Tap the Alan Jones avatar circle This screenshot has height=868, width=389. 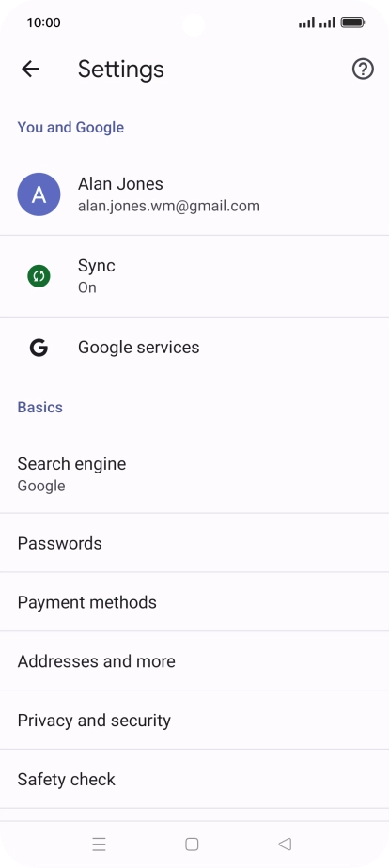tap(39, 194)
